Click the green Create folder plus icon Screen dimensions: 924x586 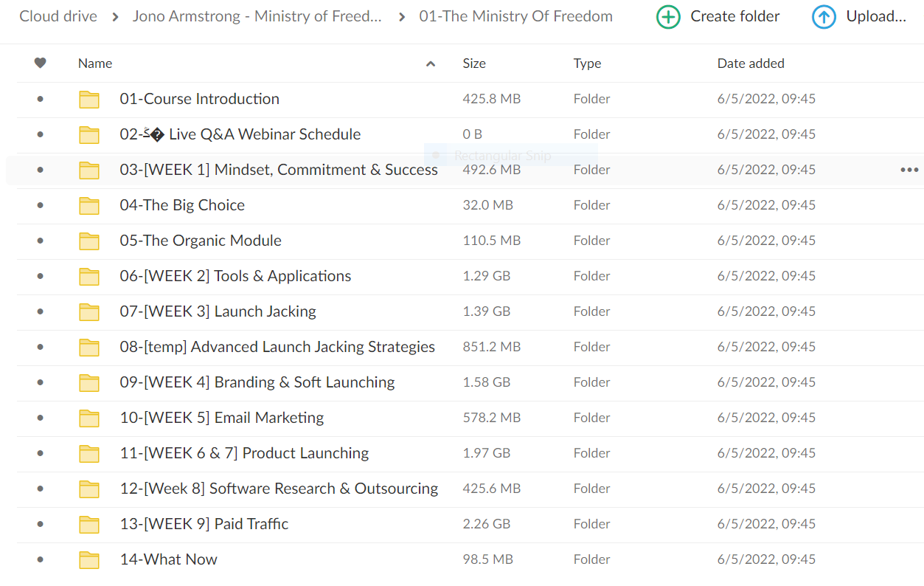(668, 16)
